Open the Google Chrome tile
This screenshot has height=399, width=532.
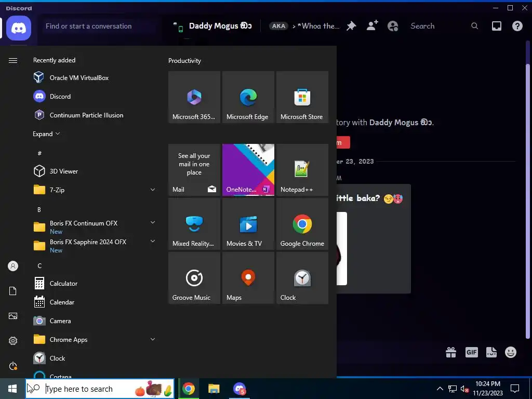click(x=302, y=224)
